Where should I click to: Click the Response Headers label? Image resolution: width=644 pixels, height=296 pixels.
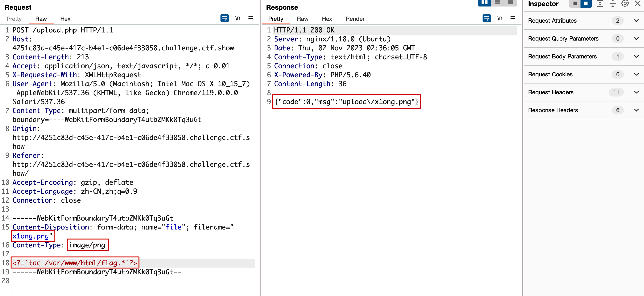(x=553, y=110)
